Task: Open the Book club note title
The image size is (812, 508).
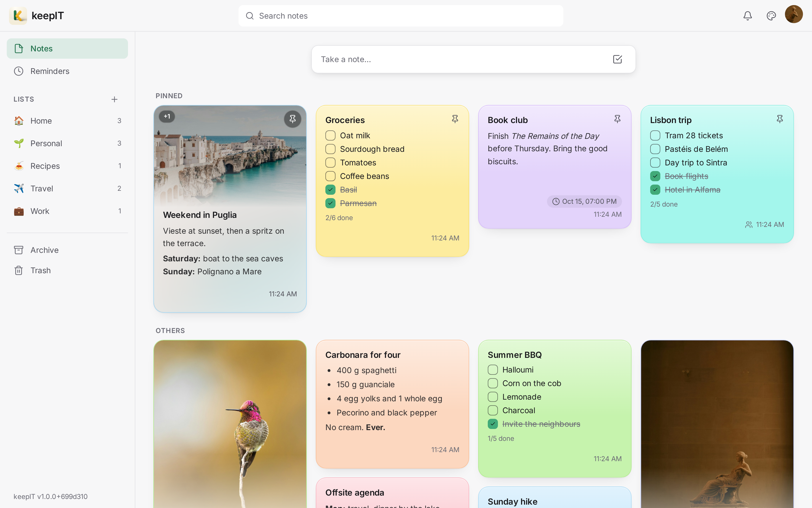Action: click(x=508, y=120)
